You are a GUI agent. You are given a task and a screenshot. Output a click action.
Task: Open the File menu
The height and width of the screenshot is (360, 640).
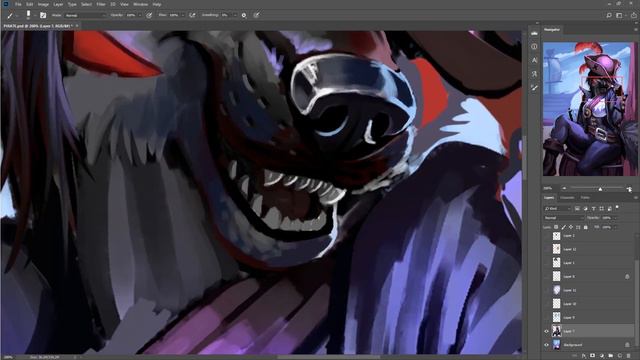tap(18, 4)
